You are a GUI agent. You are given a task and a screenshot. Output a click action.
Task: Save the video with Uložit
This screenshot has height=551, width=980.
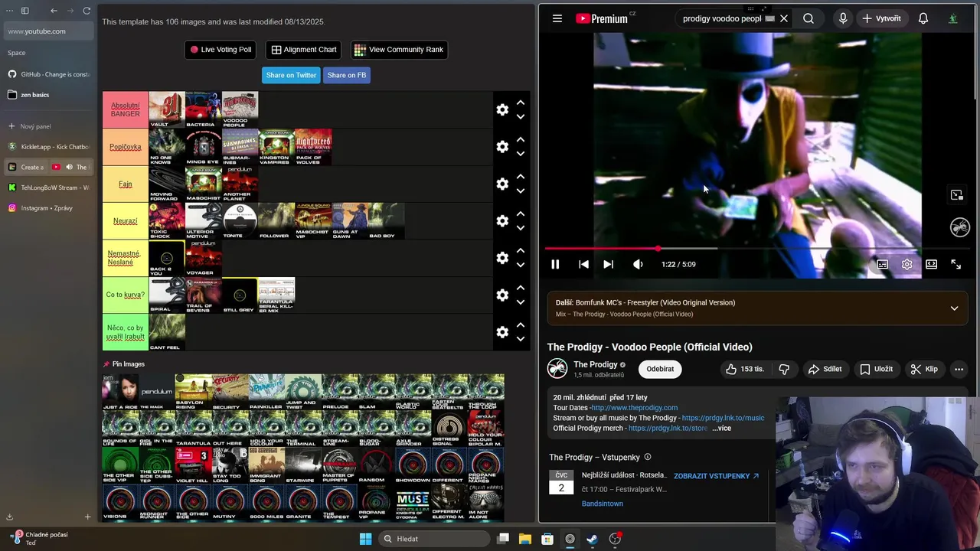[x=876, y=369]
